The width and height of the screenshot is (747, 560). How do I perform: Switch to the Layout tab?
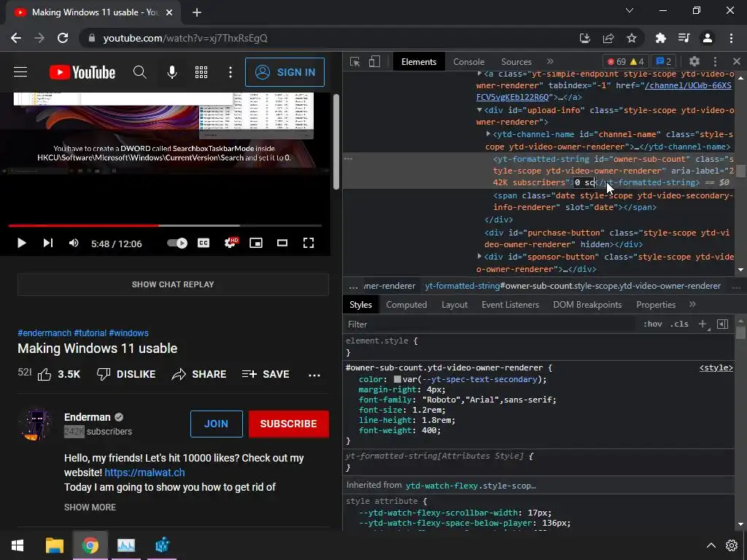[454, 305]
